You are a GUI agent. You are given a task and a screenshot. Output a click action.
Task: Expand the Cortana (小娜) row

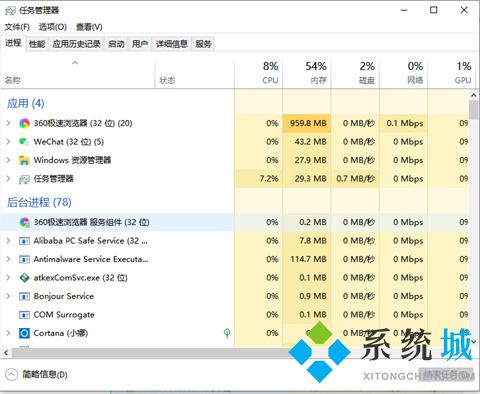point(8,333)
